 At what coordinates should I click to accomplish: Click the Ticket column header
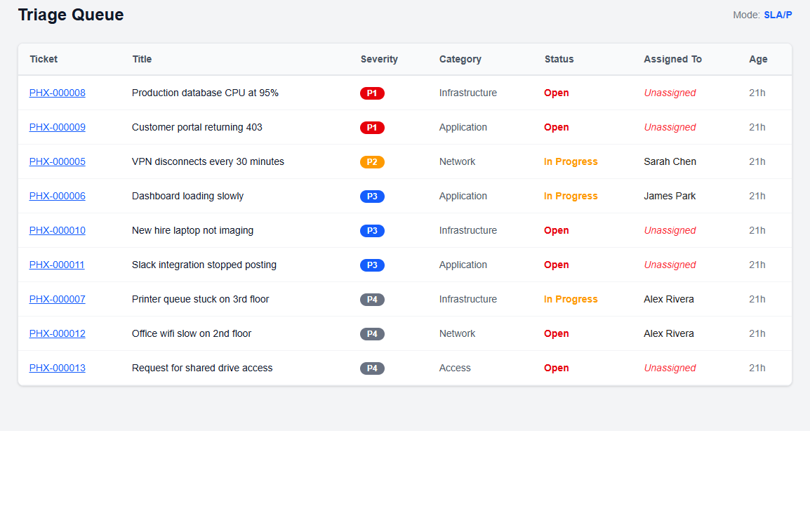tap(44, 59)
